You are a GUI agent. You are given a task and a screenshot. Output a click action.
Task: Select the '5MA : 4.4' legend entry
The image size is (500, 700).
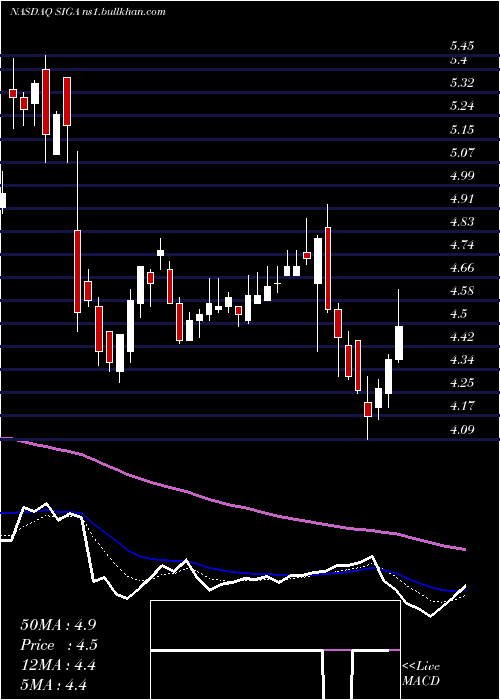[x=54, y=684]
